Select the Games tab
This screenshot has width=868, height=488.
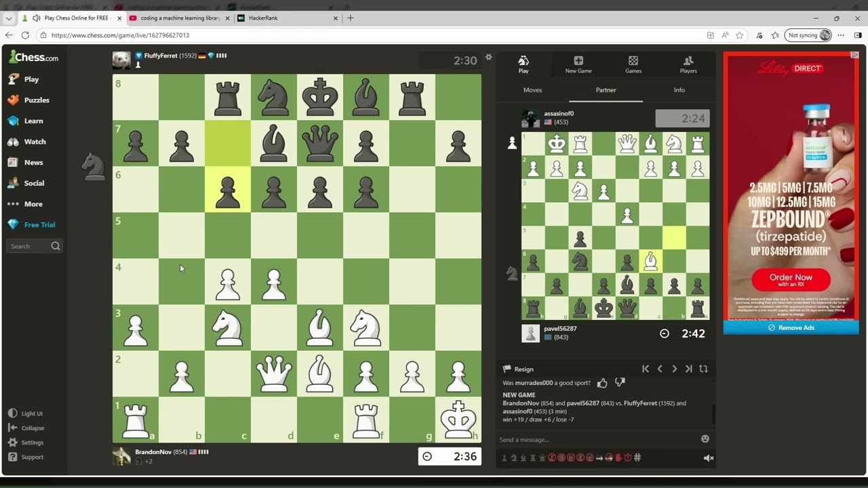pos(633,64)
